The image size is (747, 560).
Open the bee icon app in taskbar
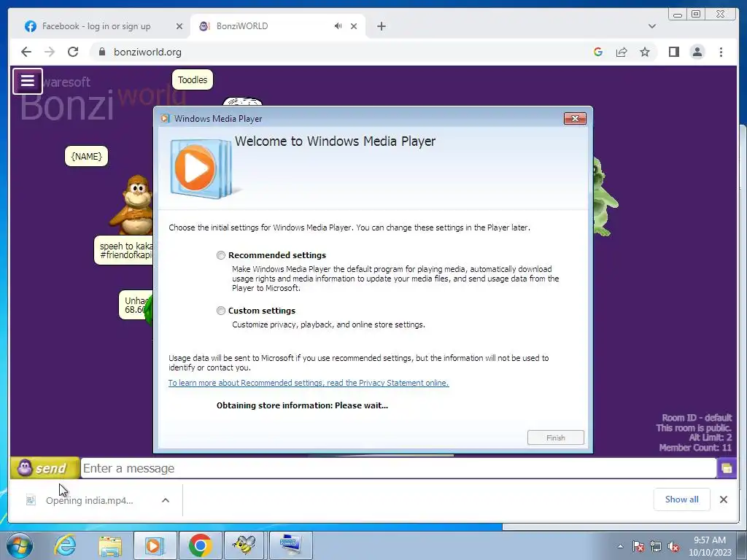pyautogui.click(x=244, y=545)
